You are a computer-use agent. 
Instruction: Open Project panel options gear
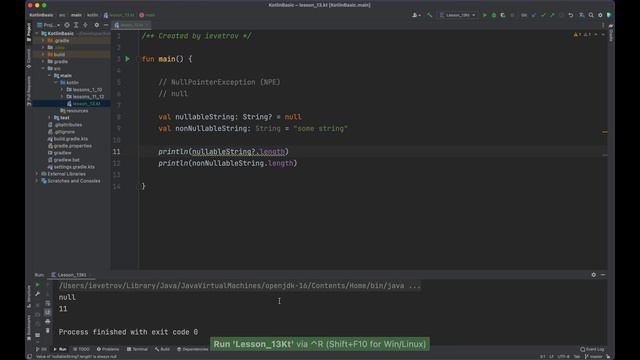(x=97, y=25)
